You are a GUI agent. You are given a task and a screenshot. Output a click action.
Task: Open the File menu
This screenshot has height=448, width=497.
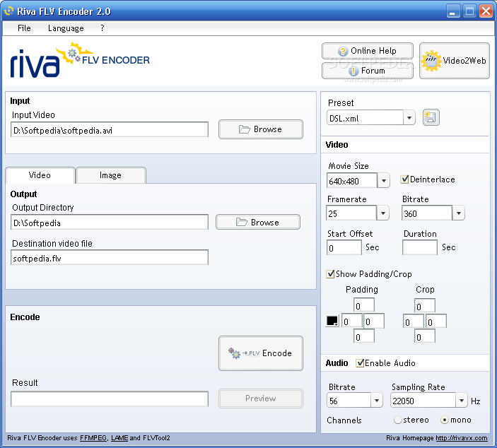(x=24, y=28)
